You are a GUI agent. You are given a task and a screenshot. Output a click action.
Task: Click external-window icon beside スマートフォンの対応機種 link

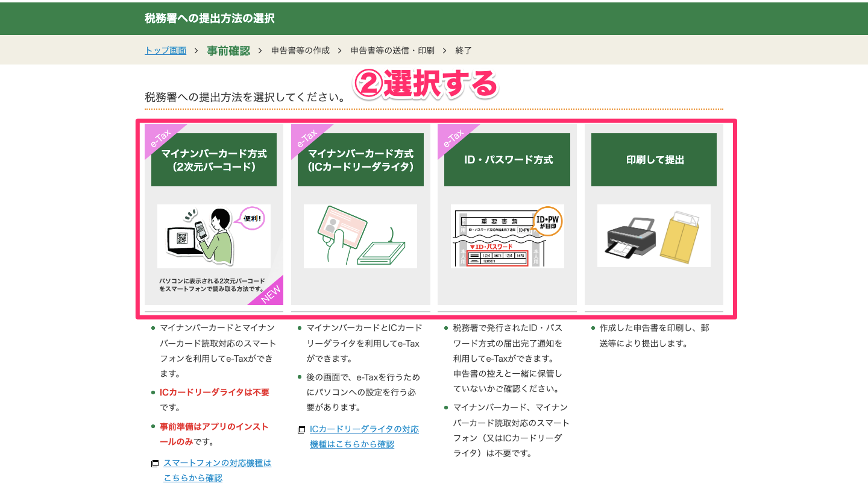155,464
